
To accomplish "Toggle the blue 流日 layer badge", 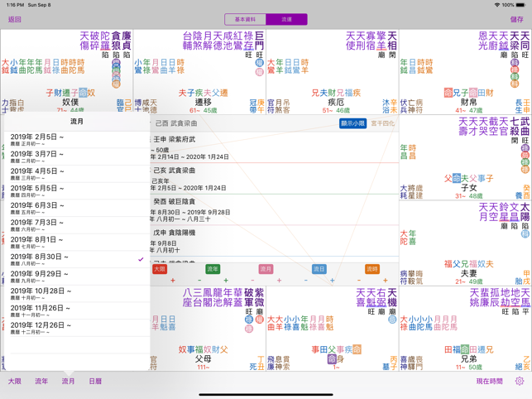I will pyautogui.click(x=319, y=269).
